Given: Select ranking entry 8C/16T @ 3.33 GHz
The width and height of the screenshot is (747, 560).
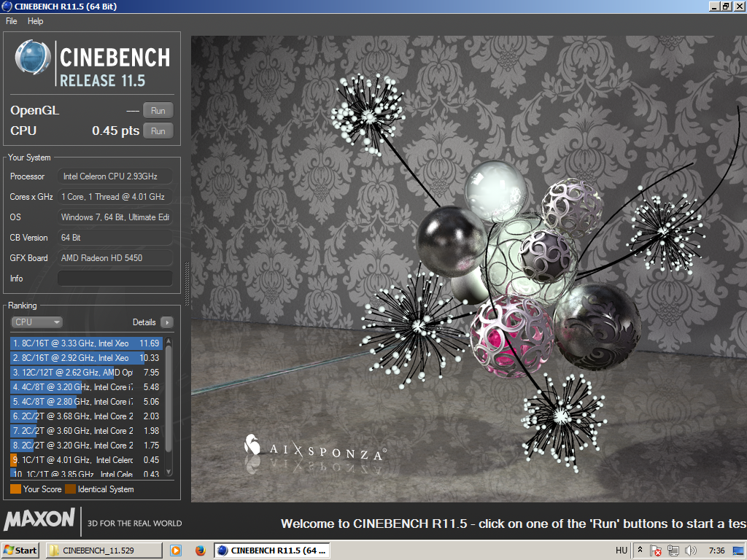Looking at the screenshot, I should click(86, 343).
